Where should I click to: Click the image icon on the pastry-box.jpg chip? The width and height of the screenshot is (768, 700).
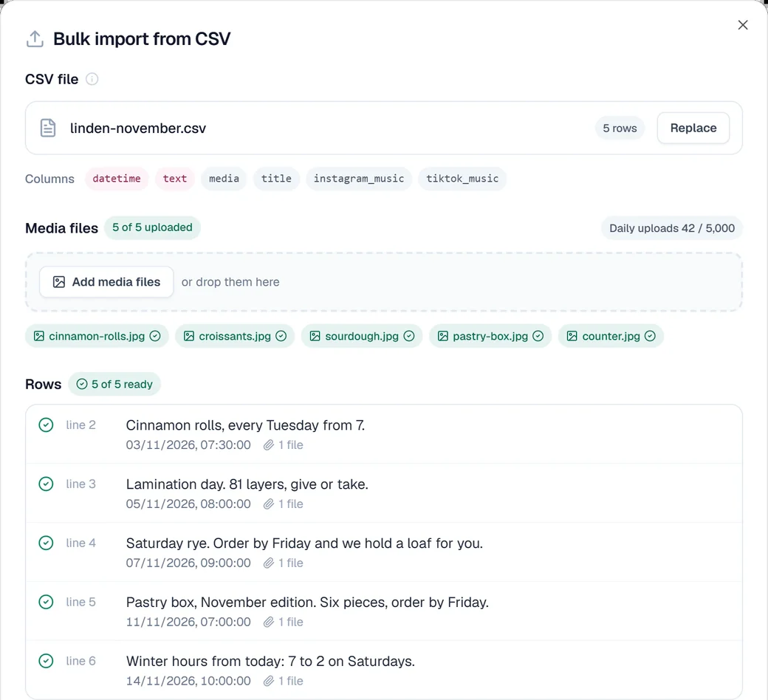coord(443,336)
